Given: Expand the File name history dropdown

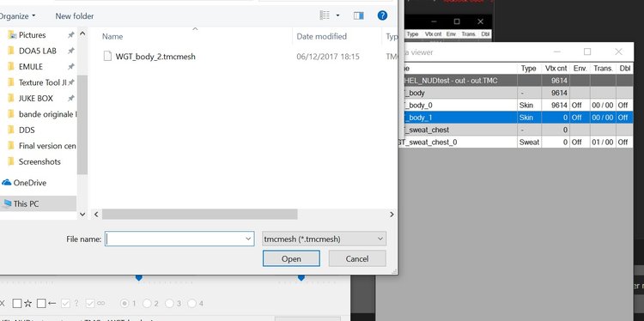Looking at the screenshot, I should pos(248,239).
